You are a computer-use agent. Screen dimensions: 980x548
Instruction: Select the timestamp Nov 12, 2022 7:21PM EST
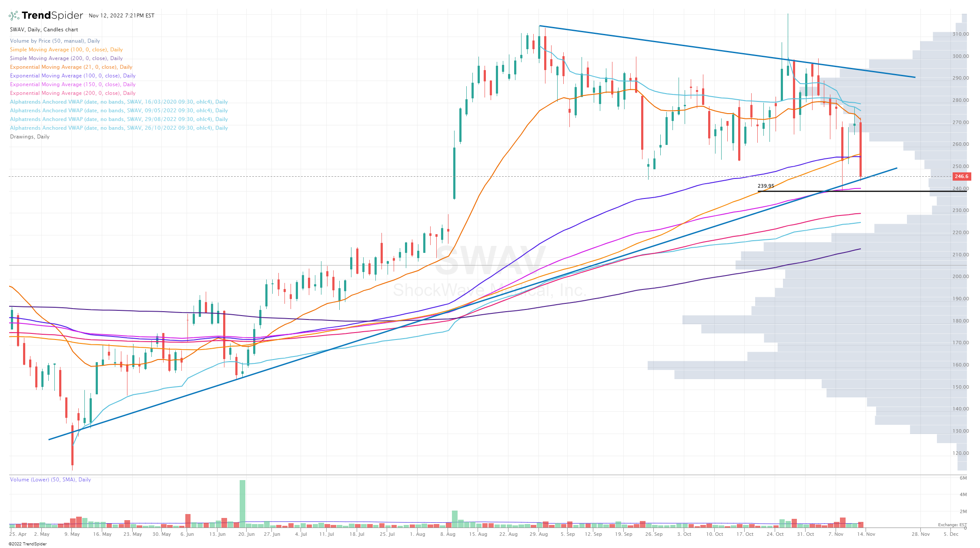point(121,16)
